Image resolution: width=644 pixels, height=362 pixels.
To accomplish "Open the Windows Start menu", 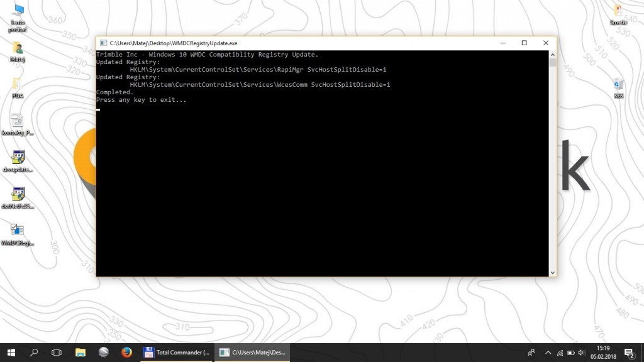I will tap(11, 353).
